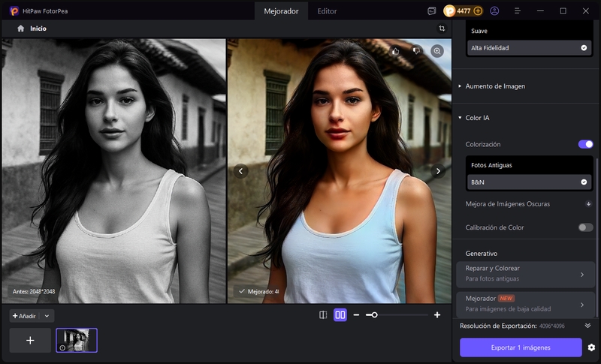Disable the Colorización toggle
The height and width of the screenshot is (364, 601).
pos(585,144)
